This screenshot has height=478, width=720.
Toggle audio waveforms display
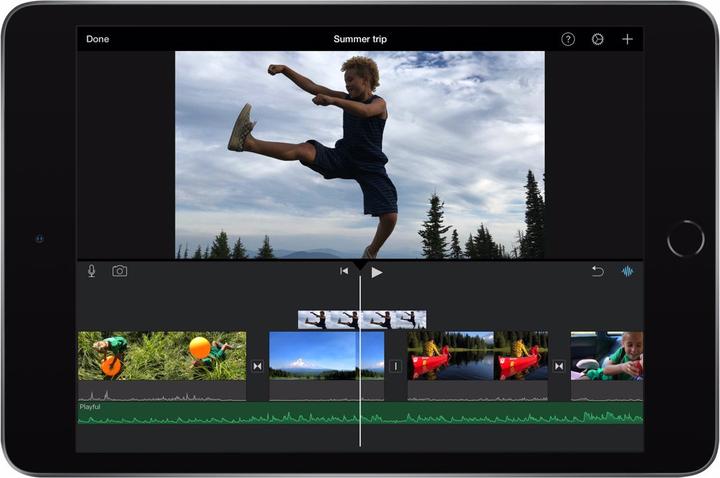[x=628, y=271]
